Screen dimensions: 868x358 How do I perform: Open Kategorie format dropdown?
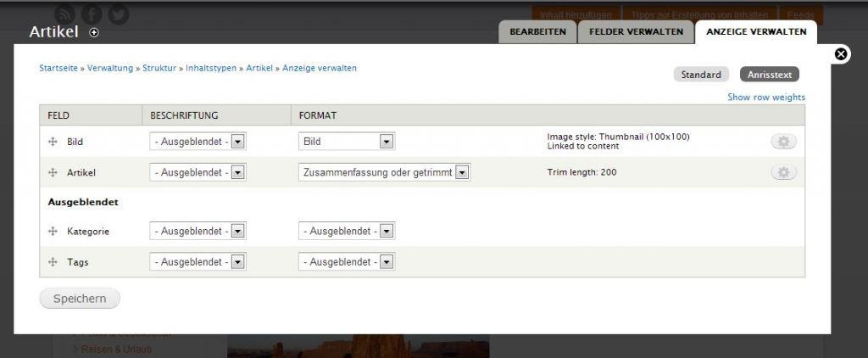[x=347, y=231]
